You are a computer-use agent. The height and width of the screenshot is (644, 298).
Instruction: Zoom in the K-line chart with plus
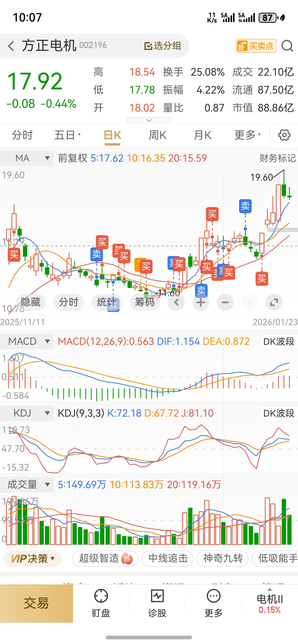click(201, 302)
